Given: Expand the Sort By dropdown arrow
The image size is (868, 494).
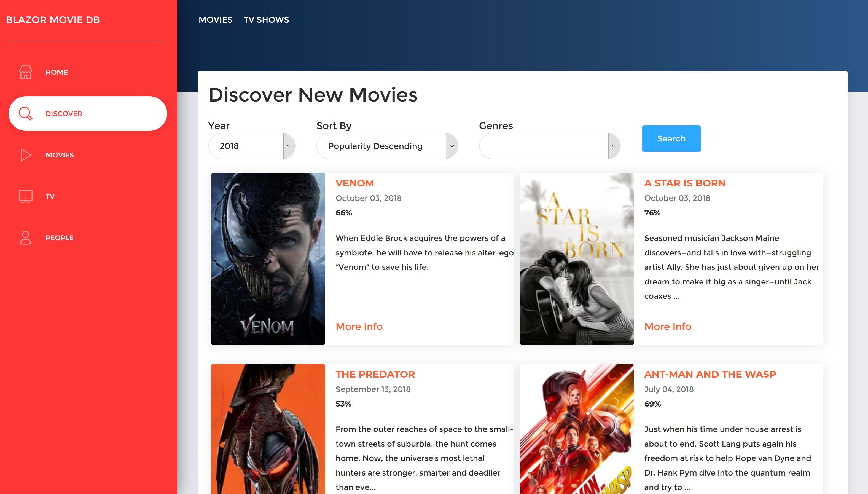Looking at the screenshot, I should [x=452, y=146].
